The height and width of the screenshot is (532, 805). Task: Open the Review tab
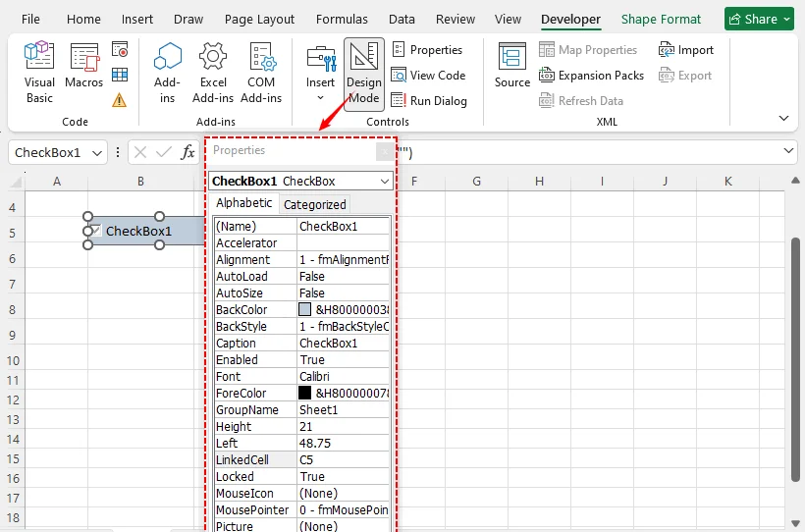point(456,20)
